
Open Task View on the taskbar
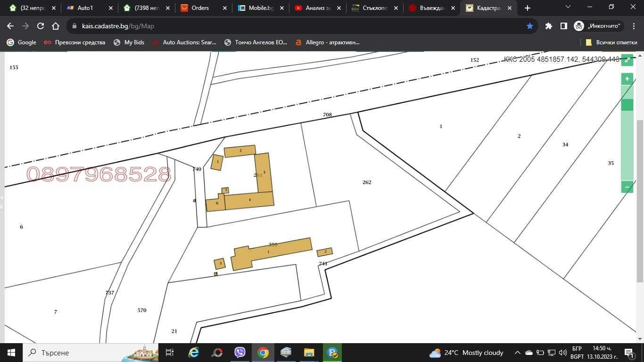[170, 353]
